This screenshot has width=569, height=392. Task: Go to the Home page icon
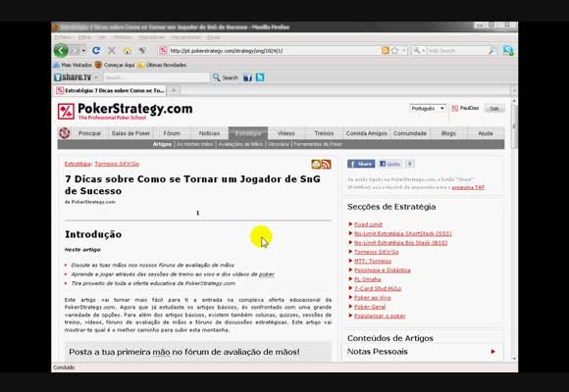pyautogui.click(x=127, y=50)
